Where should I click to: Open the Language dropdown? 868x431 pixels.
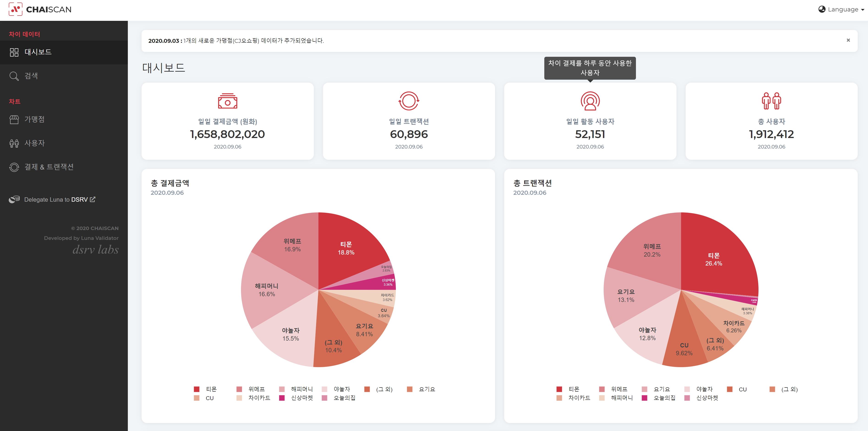tap(841, 9)
